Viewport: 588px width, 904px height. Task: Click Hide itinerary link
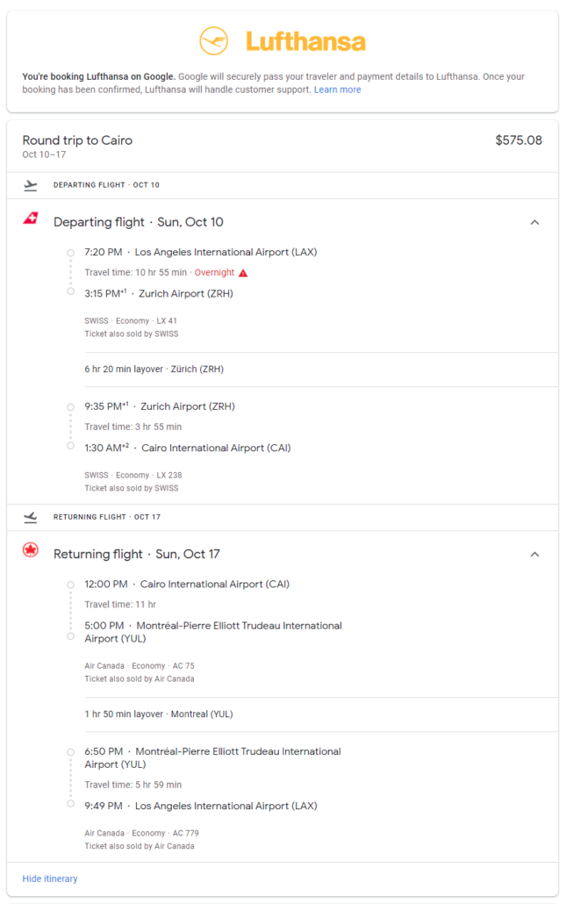(50, 879)
